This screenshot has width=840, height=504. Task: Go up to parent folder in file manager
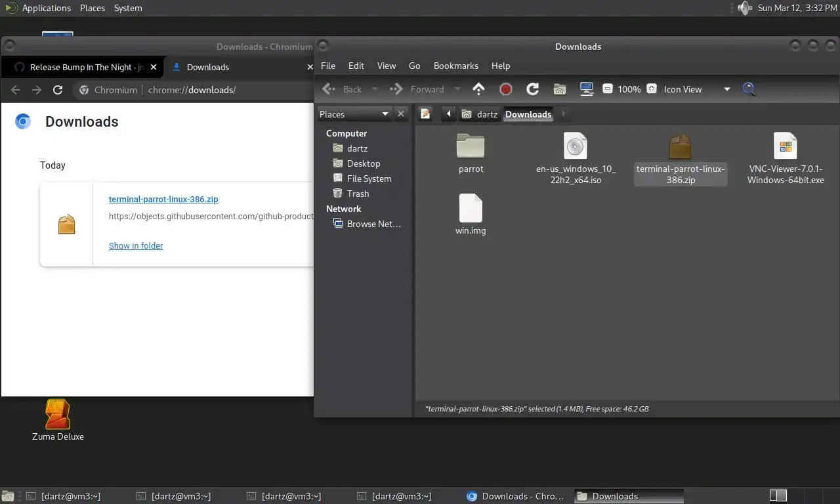click(479, 89)
